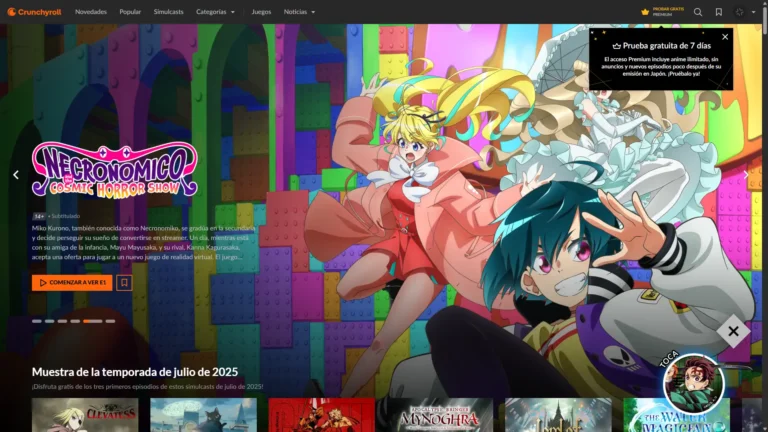Select the second carousel indicator dot

tap(49, 321)
